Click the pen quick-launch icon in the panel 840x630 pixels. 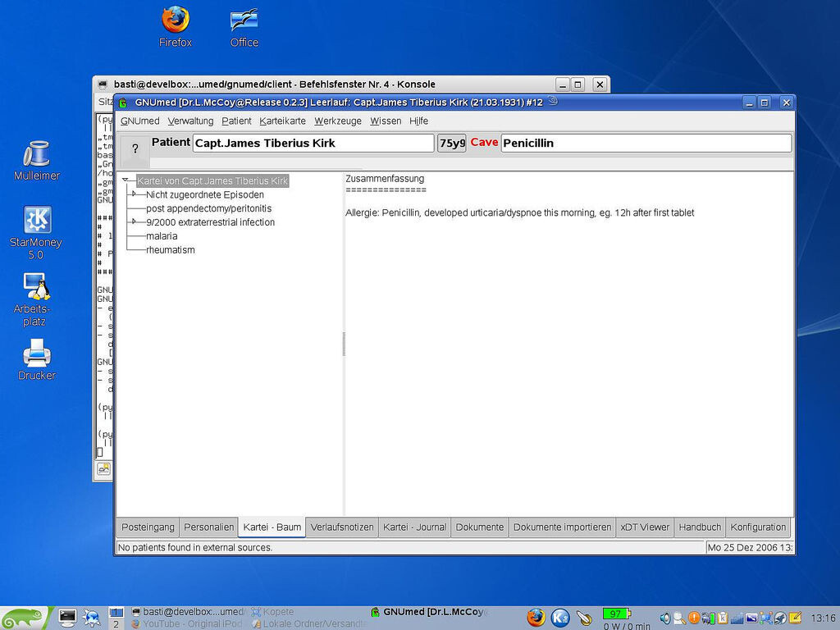click(584, 618)
